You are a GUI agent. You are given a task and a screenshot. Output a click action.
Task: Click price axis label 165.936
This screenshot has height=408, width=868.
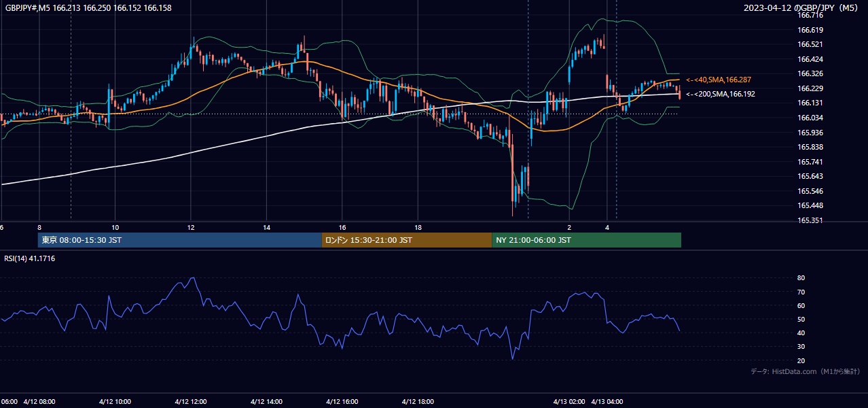click(x=810, y=133)
